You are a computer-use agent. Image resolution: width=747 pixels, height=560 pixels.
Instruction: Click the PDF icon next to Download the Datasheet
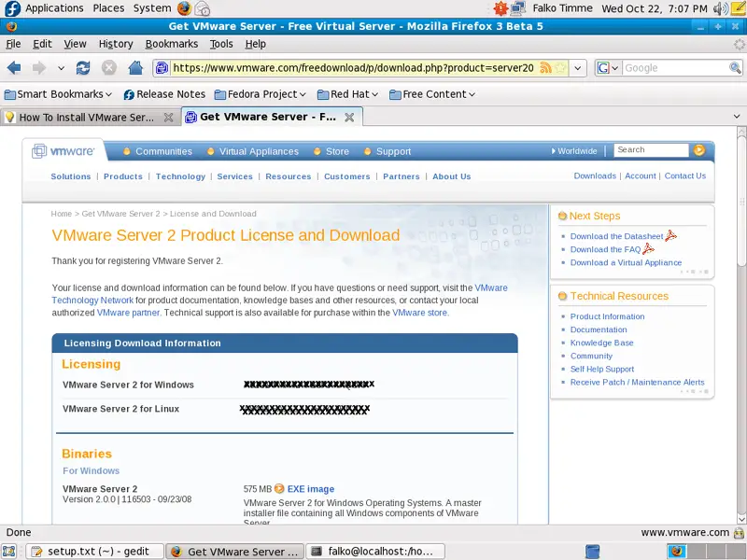point(670,236)
